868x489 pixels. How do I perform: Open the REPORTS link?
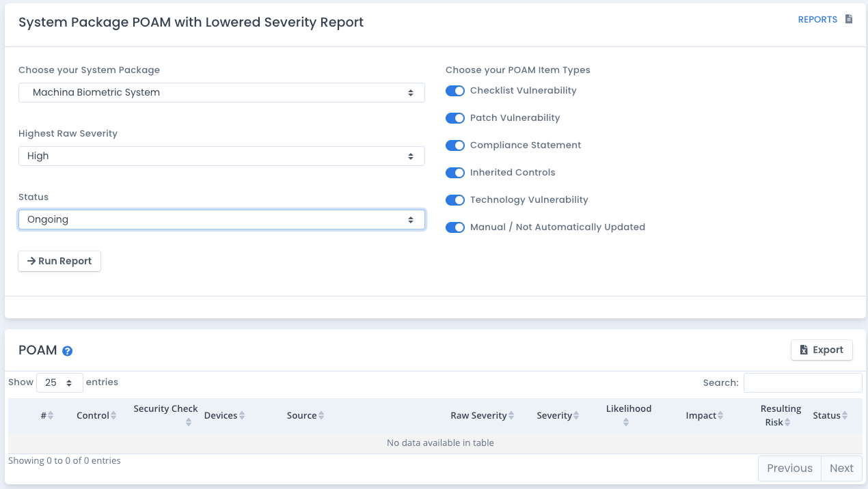pos(817,19)
